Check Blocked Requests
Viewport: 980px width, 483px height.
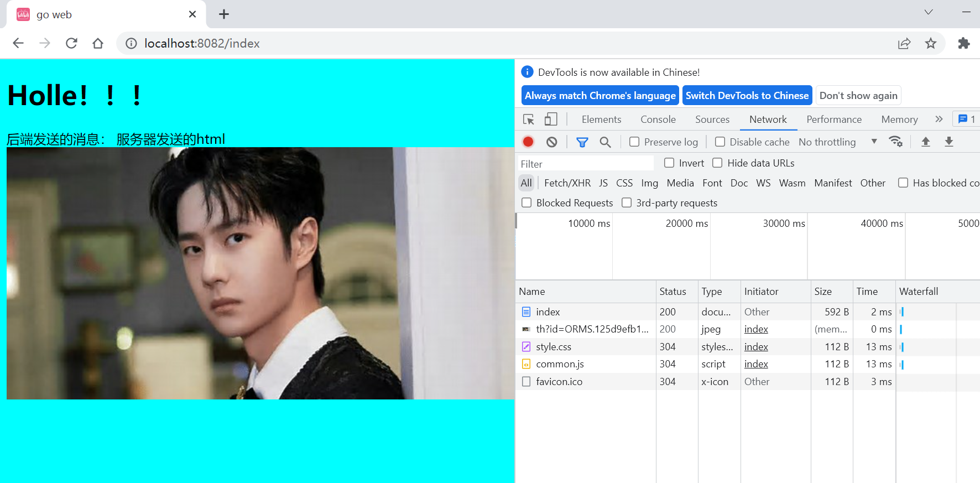pos(527,203)
